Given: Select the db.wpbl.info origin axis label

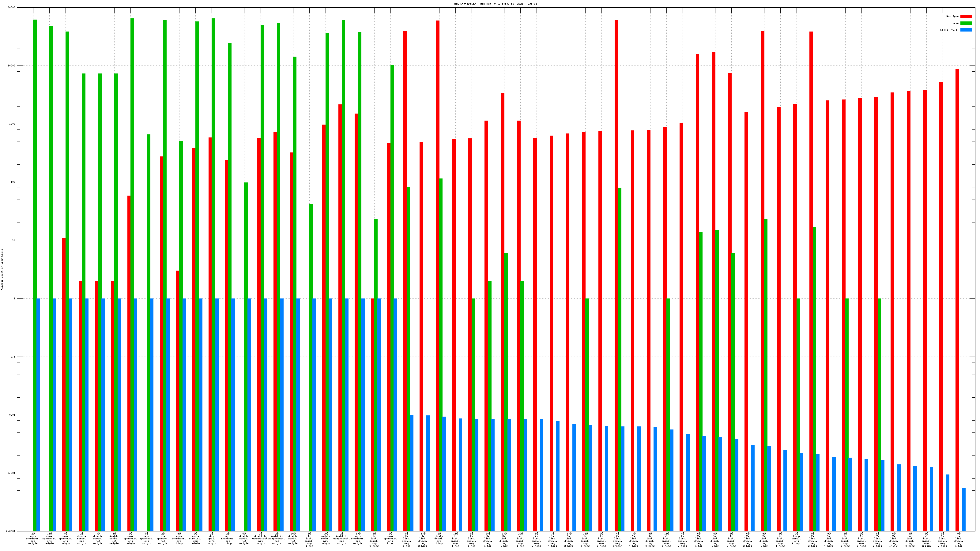Looking at the screenshot, I should (x=212, y=538).
